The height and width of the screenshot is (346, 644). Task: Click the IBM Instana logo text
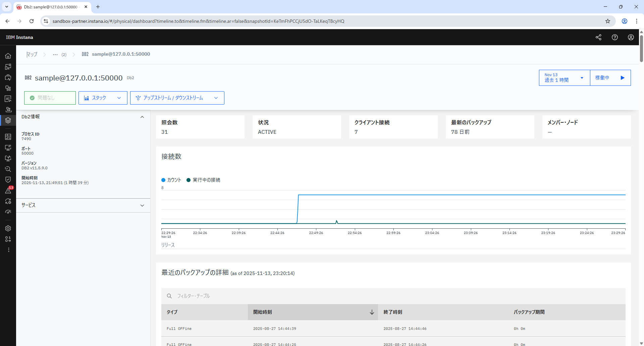[19, 37]
